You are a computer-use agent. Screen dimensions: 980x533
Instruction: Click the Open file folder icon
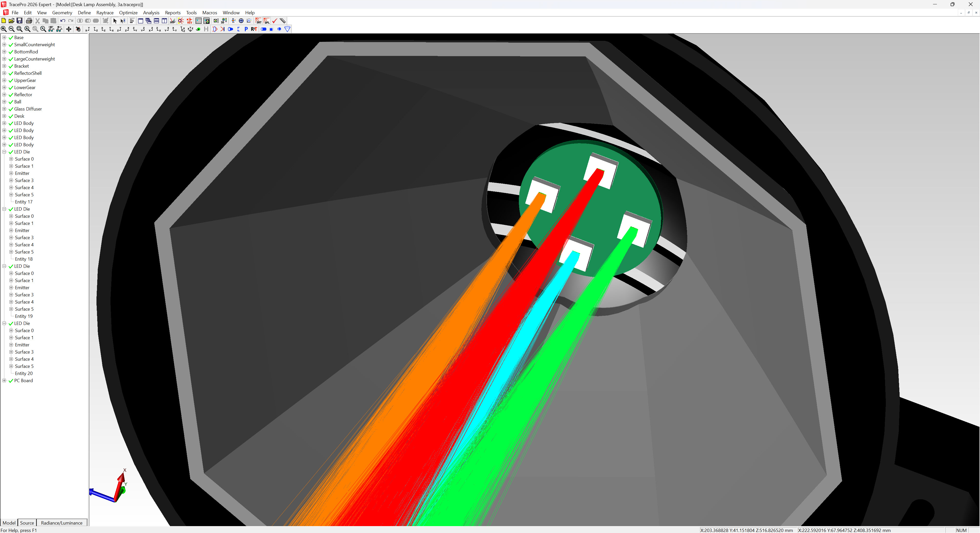tap(11, 21)
